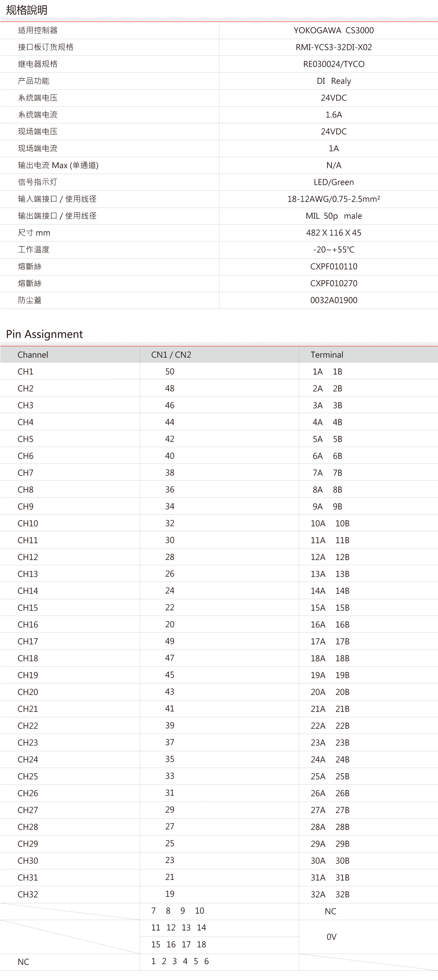The image size is (438, 980).
Task: Click the 32A 32B terminal cell
Action: 330,894
